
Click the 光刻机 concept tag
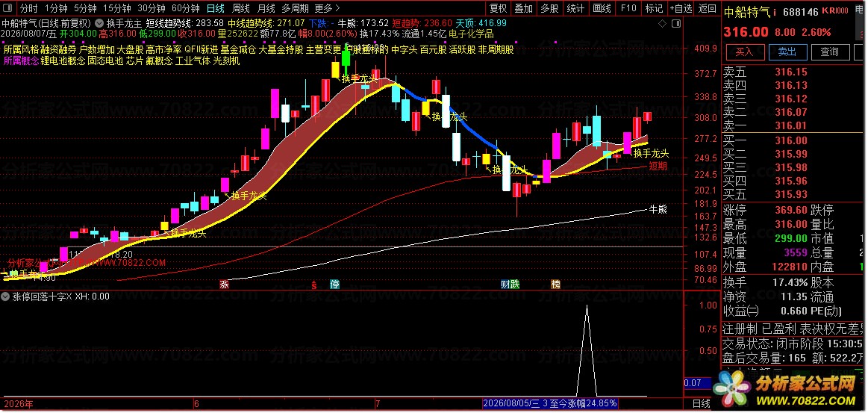[226, 61]
